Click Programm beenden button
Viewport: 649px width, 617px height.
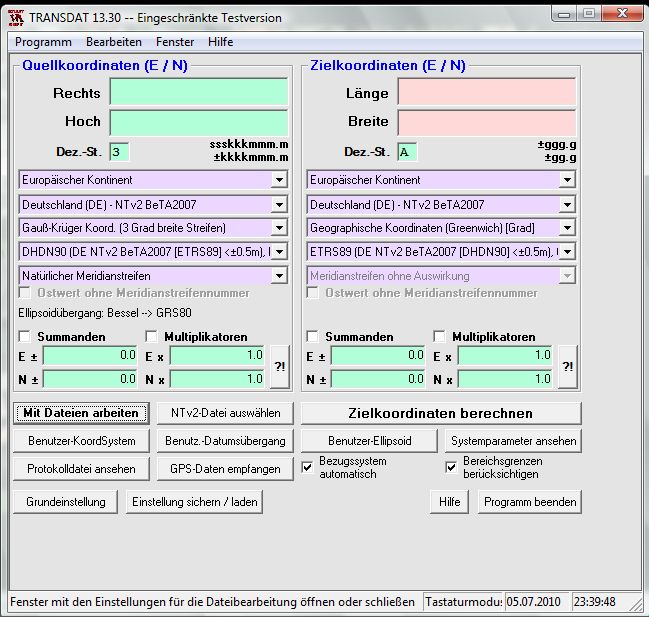pos(530,502)
